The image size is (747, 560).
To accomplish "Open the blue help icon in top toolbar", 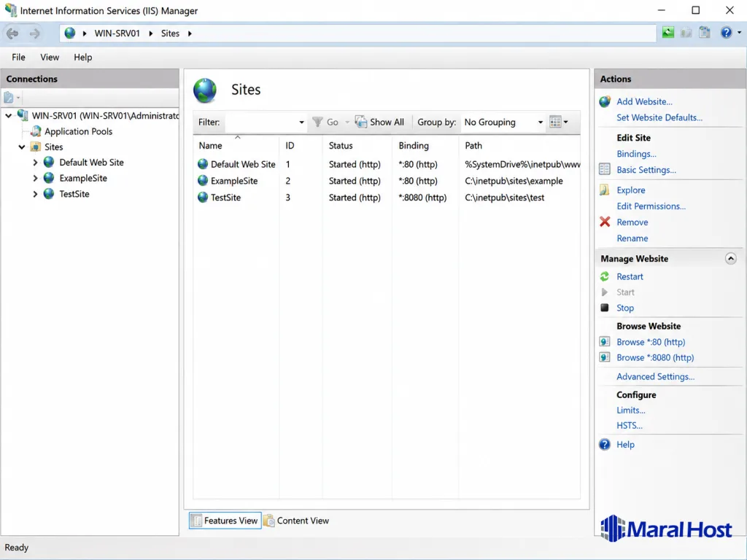I will [726, 32].
